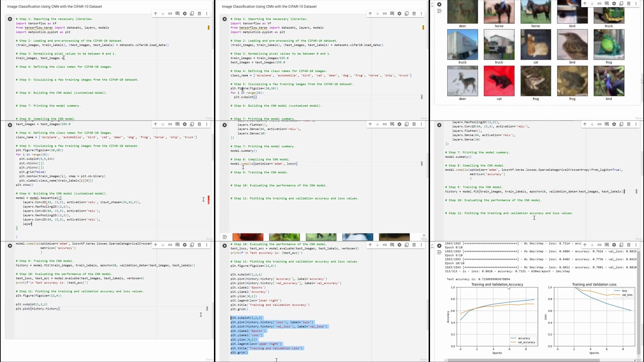Run the cell in the bottom-middle panel

[225, 246]
